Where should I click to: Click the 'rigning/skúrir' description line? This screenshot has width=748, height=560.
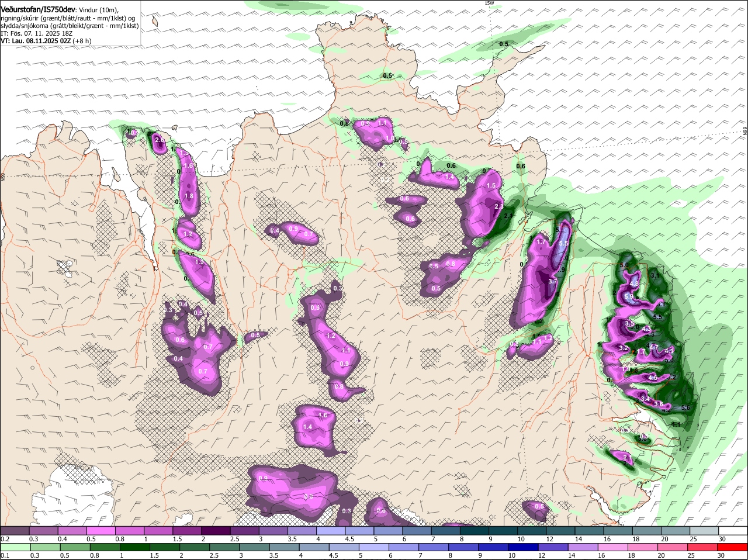[68, 18]
